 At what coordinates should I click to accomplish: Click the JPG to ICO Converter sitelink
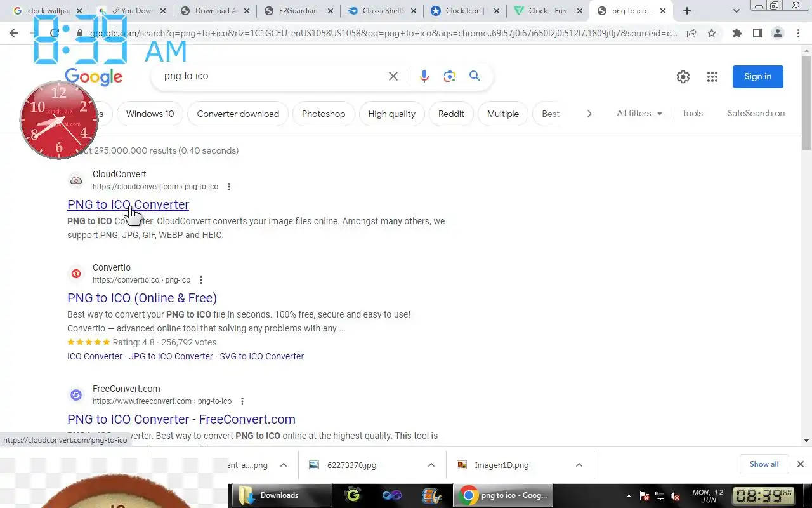171,356
